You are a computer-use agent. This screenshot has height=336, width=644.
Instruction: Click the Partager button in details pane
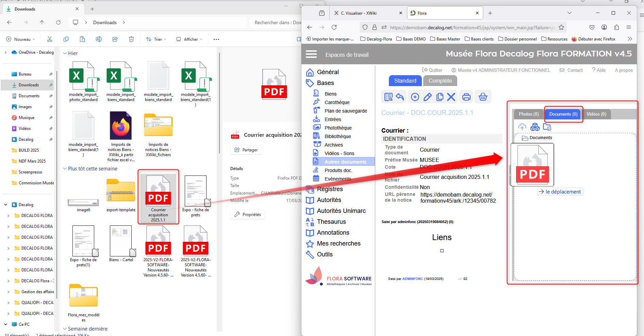tap(246, 150)
